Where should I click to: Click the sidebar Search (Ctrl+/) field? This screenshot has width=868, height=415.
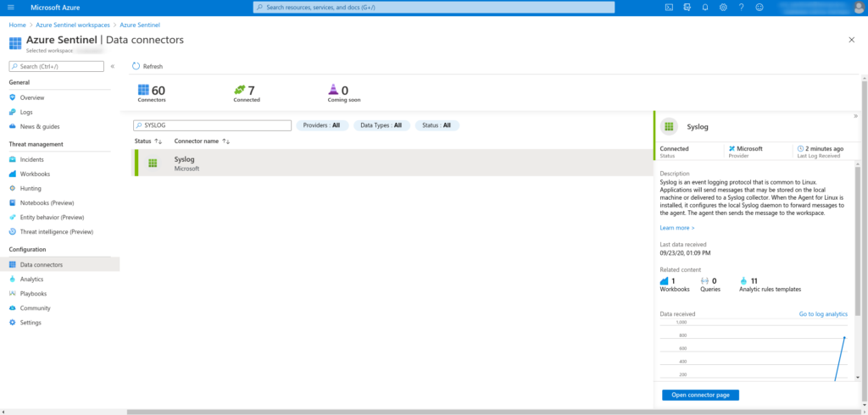click(x=57, y=66)
